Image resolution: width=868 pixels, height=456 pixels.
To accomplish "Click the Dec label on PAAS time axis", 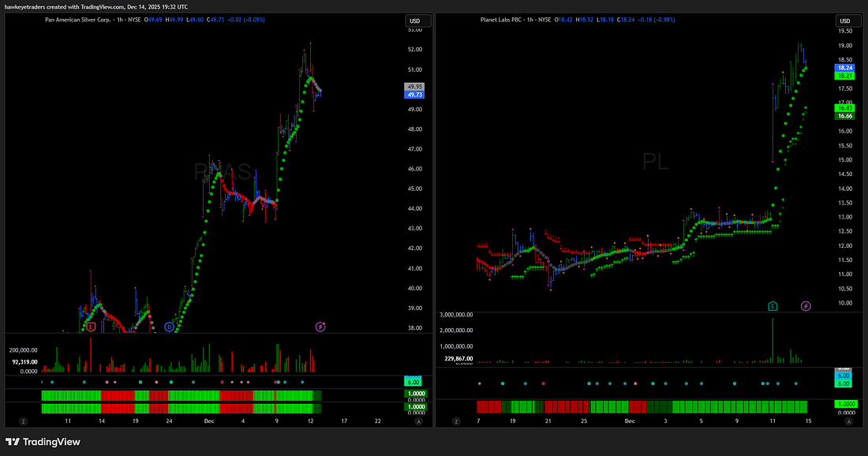I will tap(208, 421).
